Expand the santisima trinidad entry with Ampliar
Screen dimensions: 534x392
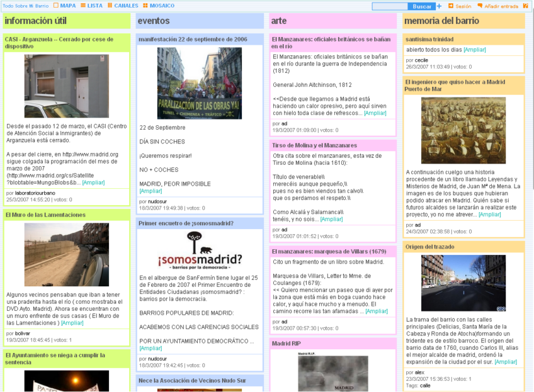tap(475, 49)
